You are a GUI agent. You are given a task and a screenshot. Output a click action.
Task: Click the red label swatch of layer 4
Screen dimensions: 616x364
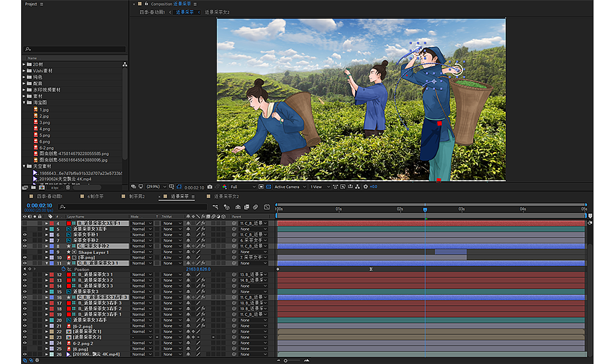52,223
